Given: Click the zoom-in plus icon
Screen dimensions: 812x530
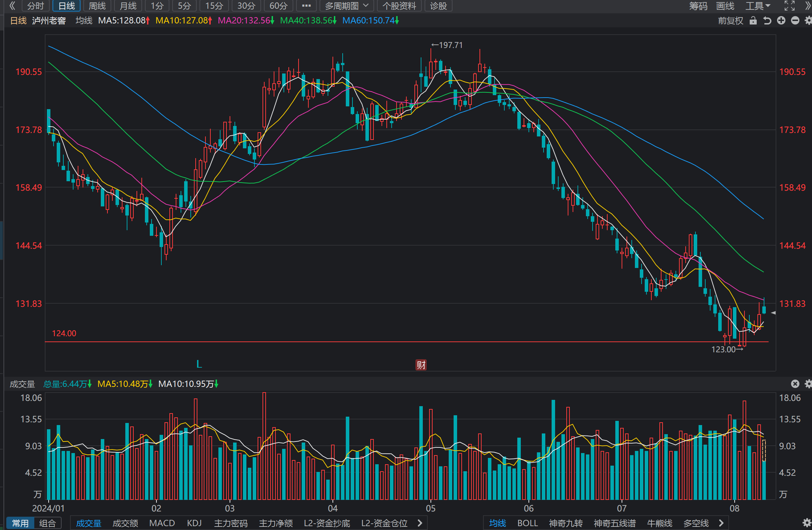Looking at the screenshot, I should click(x=781, y=21).
